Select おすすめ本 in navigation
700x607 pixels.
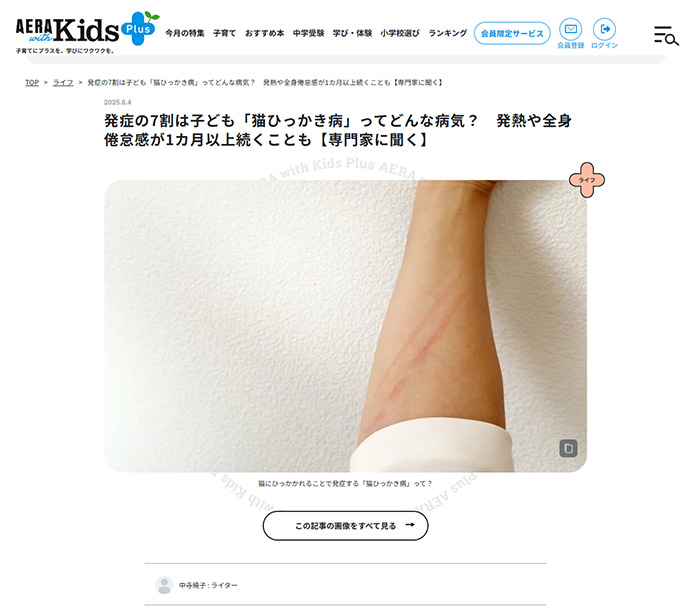(x=264, y=33)
